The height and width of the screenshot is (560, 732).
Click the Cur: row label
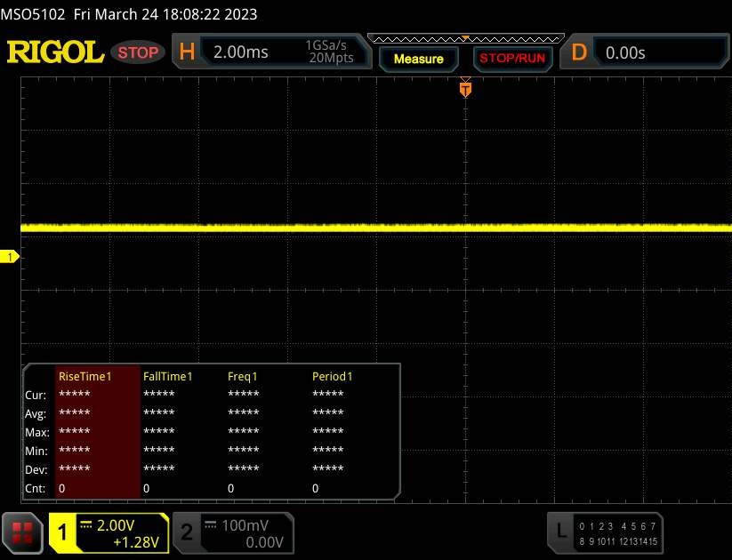[x=36, y=396]
